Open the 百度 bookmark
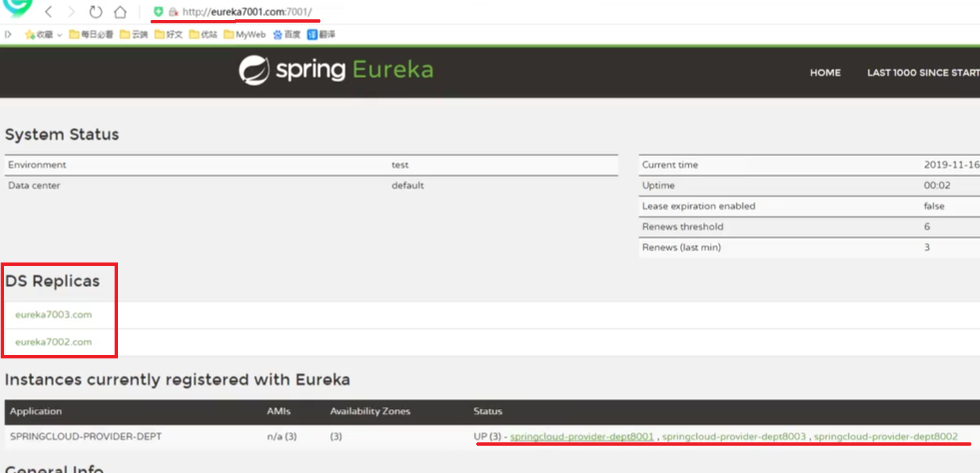The width and height of the screenshot is (980, 473). click(286, 35)
